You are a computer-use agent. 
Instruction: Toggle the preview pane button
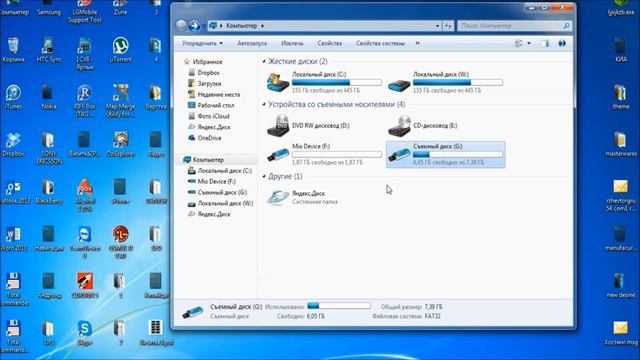pyautogui.click(x=545, y=43)
